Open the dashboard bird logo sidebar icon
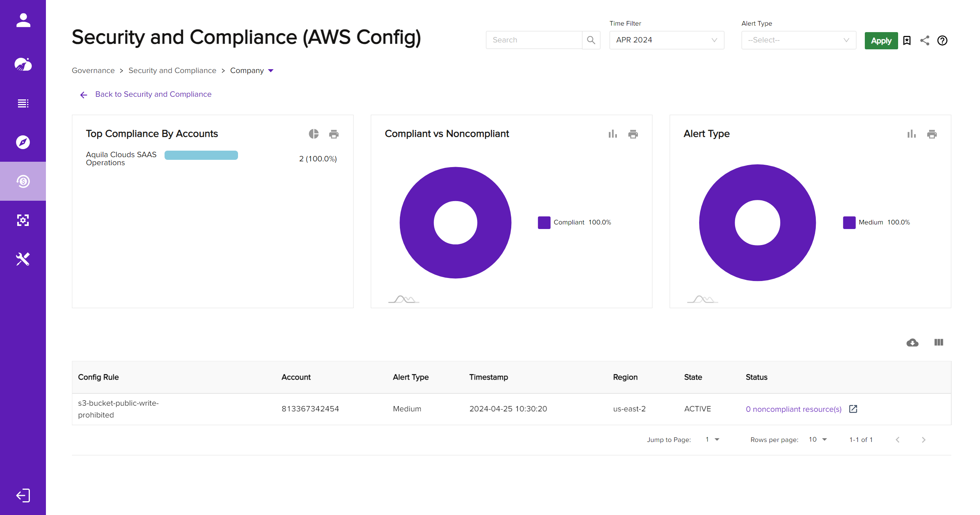 point(23,64)
